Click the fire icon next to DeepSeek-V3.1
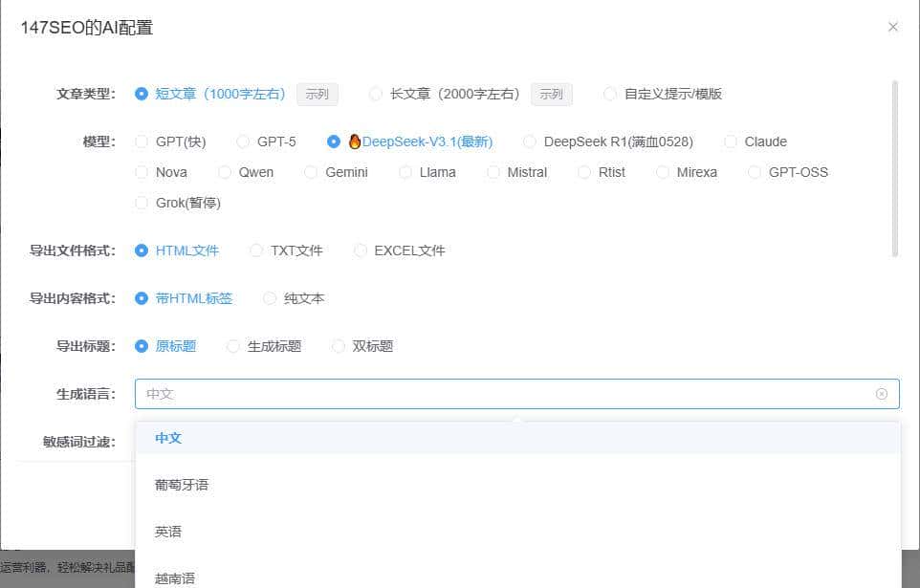920x588 pixels. pos(355,141)
